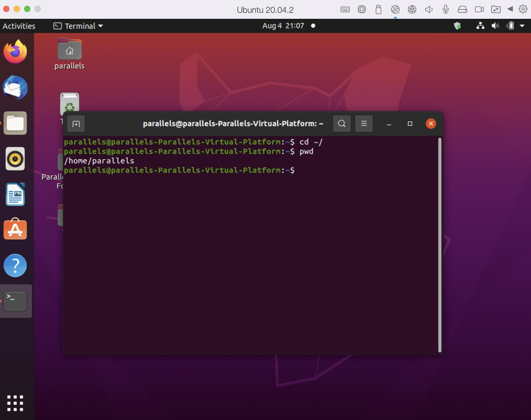Click the Parallels microphone icon

click(445, 9)
